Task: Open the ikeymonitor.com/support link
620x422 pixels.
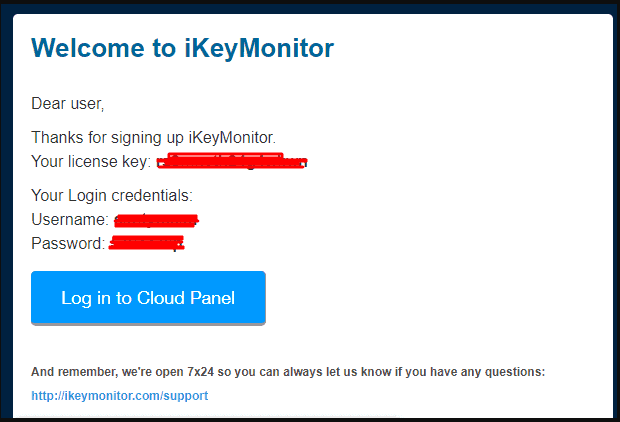Action: pos(119,396)
